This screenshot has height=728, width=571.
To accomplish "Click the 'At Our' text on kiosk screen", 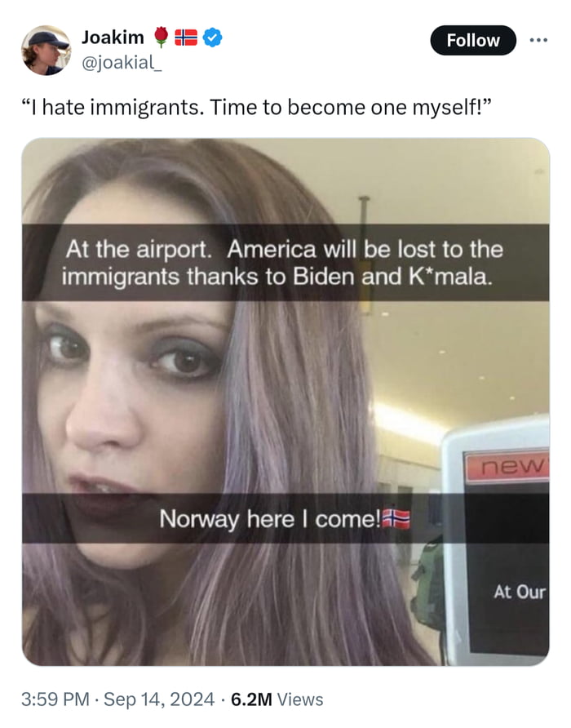I will 520,593.
